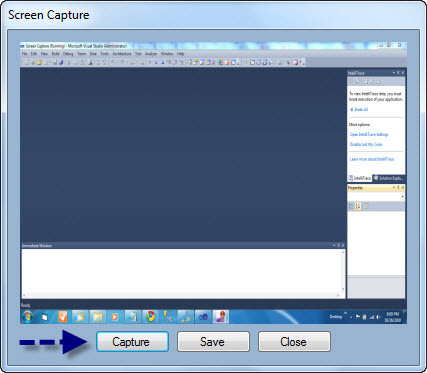Click inside the Immediate Window text area
The width and height of the screenshot is (427, 373).
(x=183, y=273)
